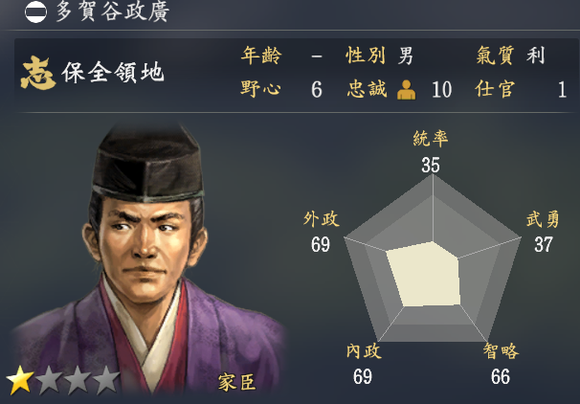Screen dimensions: 580x404
Task: Click the 保全領地 ambition text
Action: 113,73
